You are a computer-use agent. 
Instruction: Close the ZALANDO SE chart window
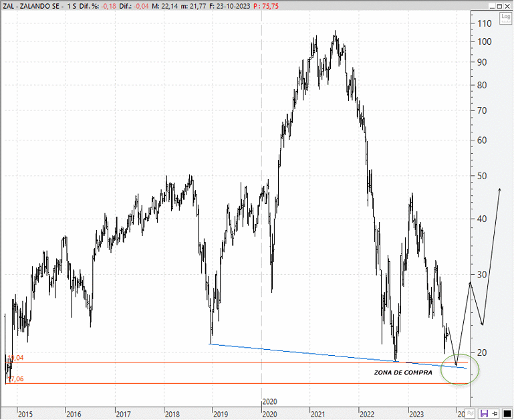507,6
